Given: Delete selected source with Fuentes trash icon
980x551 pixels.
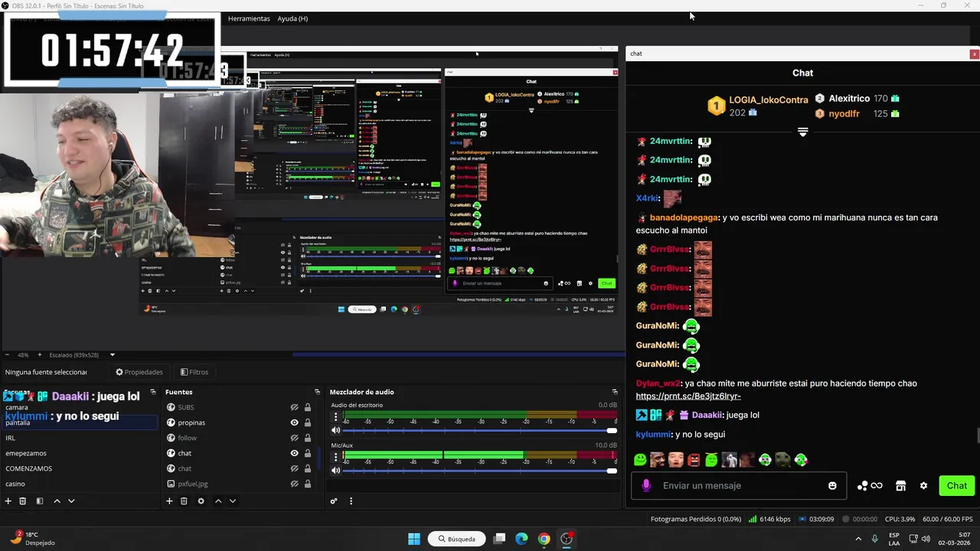Looking at the screenshot, I should pyautogui.click(x=184, y=501).
